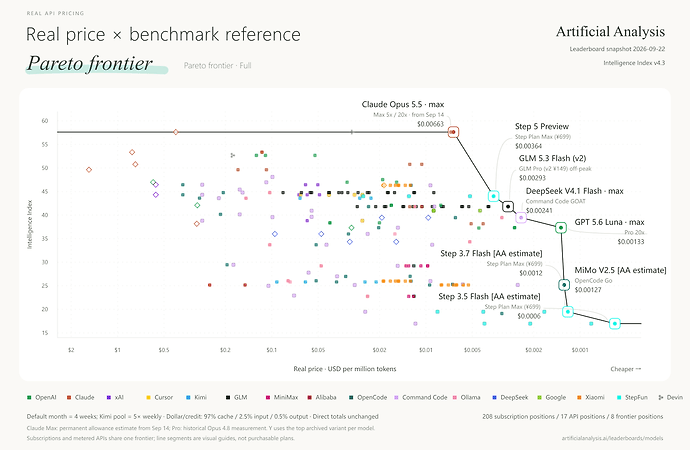Select the MiMo V2.5 teal frontier marker

(564, 285)
